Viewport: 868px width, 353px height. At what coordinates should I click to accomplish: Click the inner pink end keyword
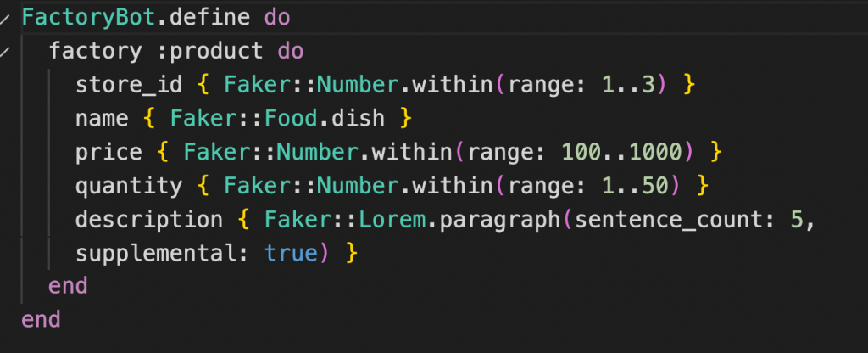pos(68,287)
